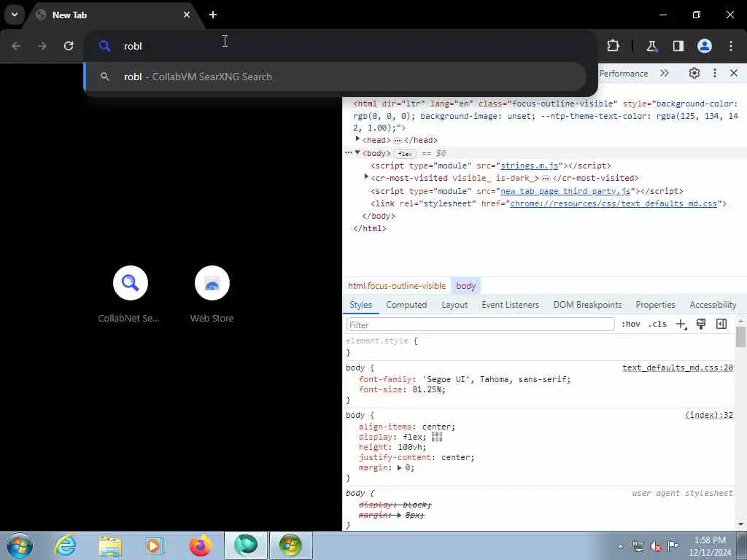Screen dimensions: 747x560
Task: Toggle the browser side panel icon
Action: pyautogui.click(x=678, y=46)
